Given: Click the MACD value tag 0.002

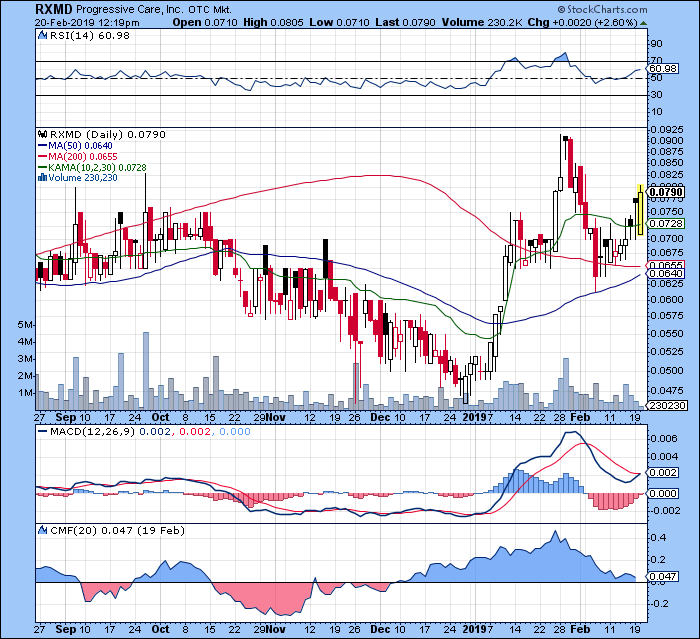Looking at the screenshot, I should click(x=663, y=472).
